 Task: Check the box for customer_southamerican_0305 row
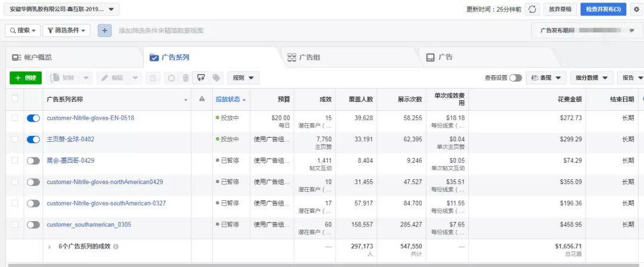(x=15, y=224)
